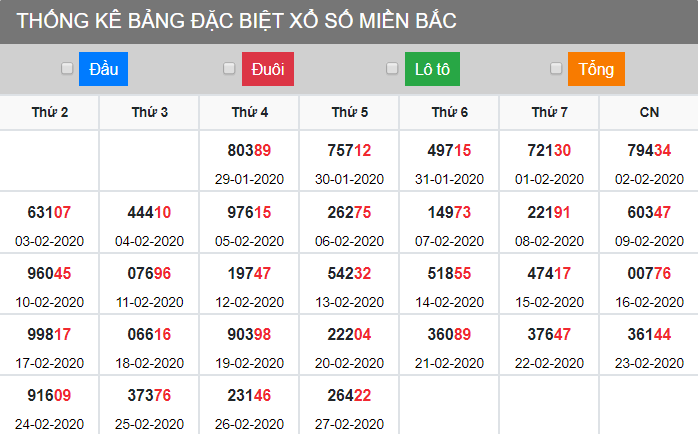This screenshot has height=434, width=698.
Task: Select the Thứ 5 column header
Action: coord(350,112)
